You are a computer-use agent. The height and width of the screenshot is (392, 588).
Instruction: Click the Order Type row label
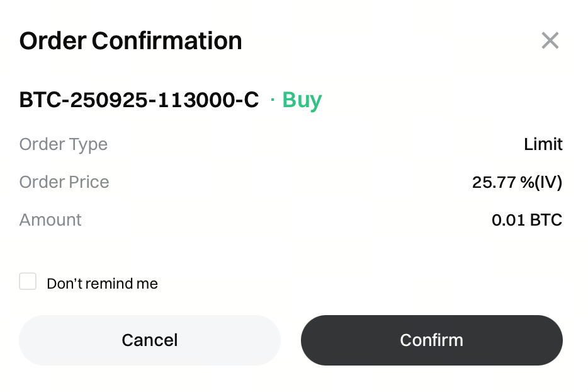pyautogui.click(x=64, y=144)
